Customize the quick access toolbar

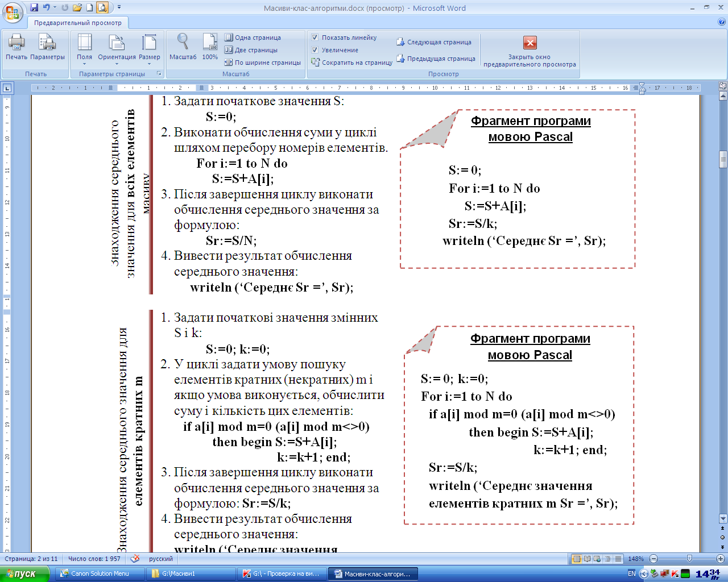[x=119, y=7]
